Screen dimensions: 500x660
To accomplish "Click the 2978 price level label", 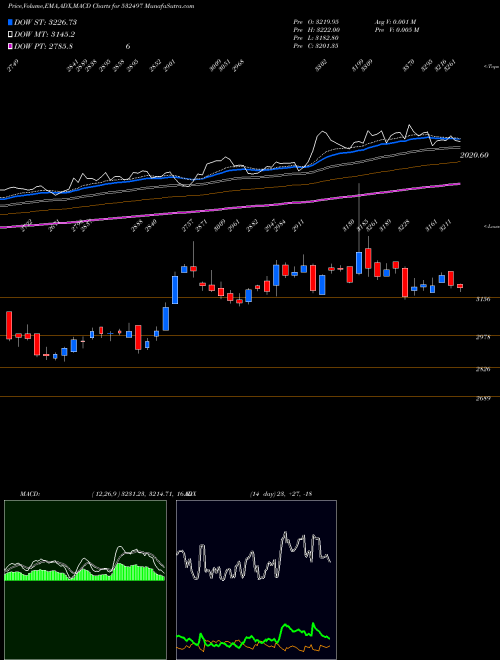I will [483, 337].
